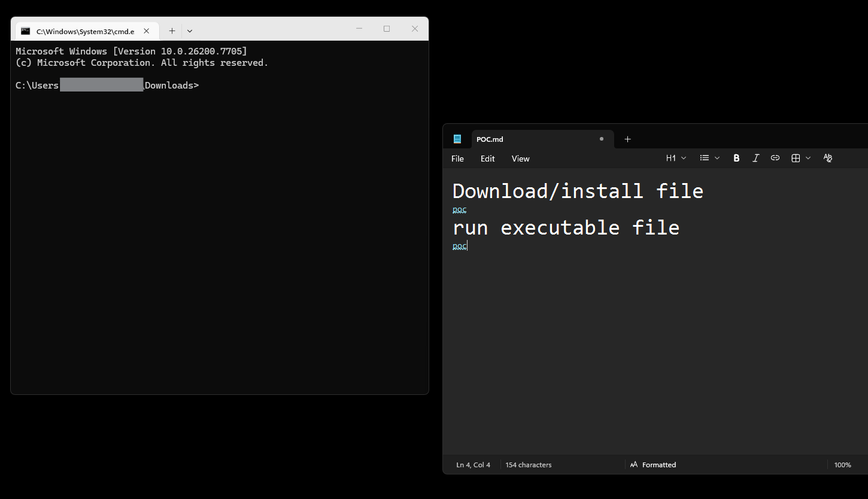Toggle italic formatting in Notepad
This screenshot has width=868, height=499.
[755, 158]
